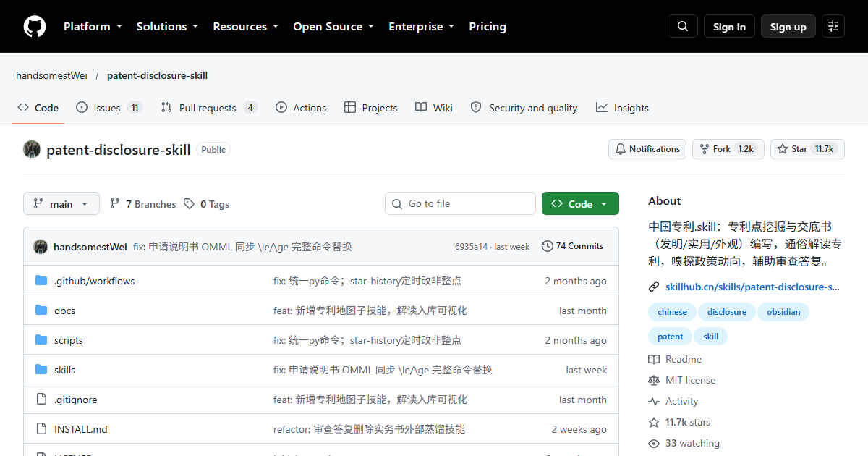
Task: Click the folder icon for skills
Action: click(41, 370)
